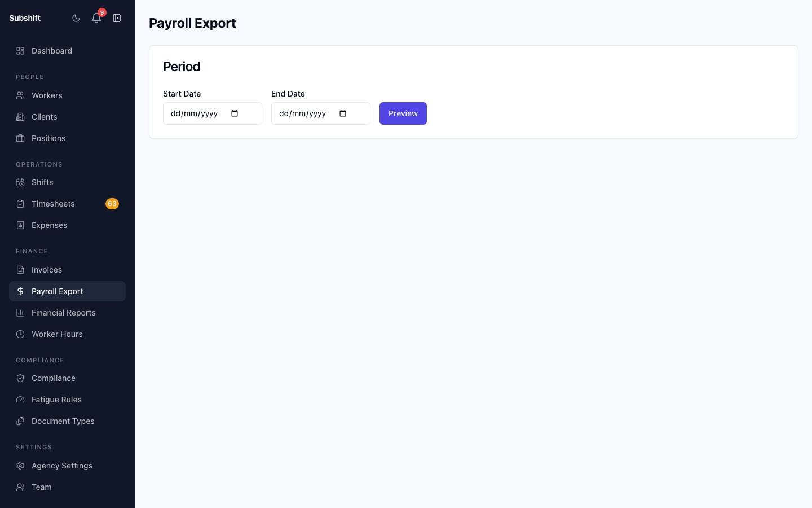
Task: Focus the End Date input field
Action: point(321,113)
